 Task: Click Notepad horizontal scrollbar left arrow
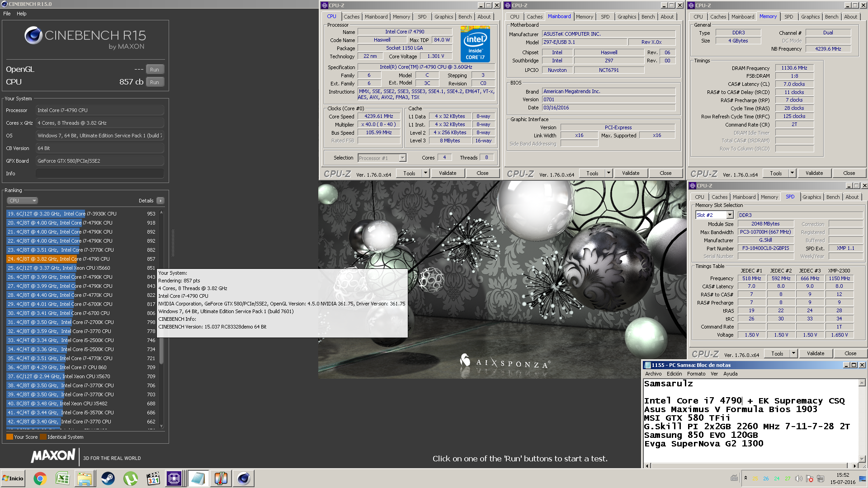point(647,465)
